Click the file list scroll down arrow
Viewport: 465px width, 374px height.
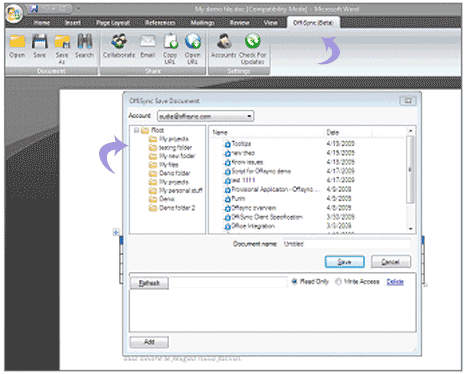pyautogui.click(x=411, y=229)
